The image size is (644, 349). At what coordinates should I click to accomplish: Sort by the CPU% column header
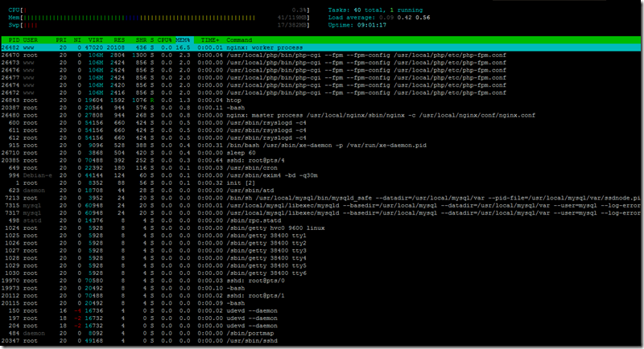tap(165, 40)
